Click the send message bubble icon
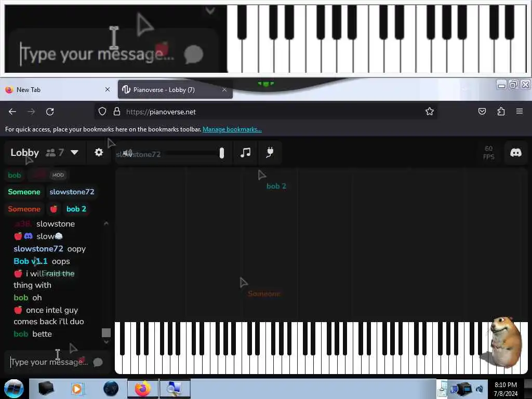The width and height of the screenshot is (532, 399). click(x=98, y=362)
